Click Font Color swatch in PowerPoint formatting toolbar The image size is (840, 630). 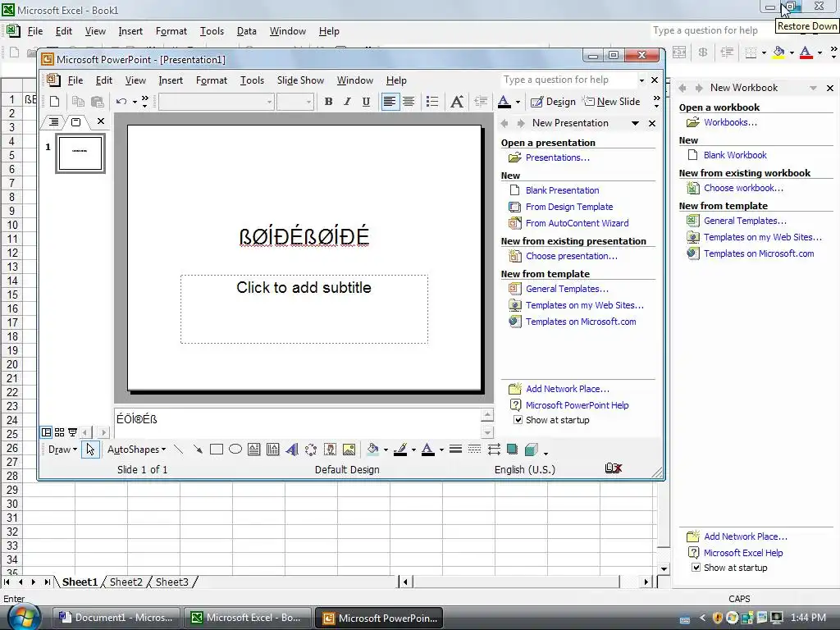[x=504, y=102]
